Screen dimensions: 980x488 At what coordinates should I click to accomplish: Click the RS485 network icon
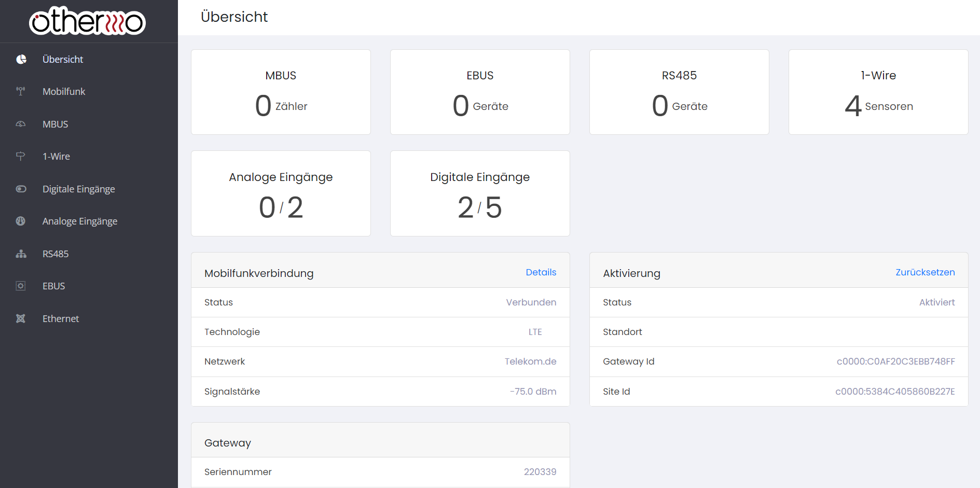point(21,254)
